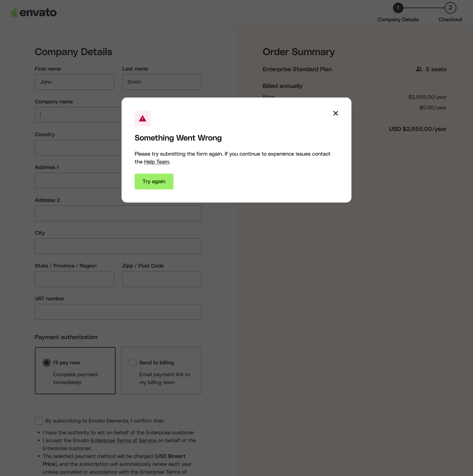Focus the Address 2 input
Image resolution: width=473 pixels, height=476 pixels.
pos(118,213)
